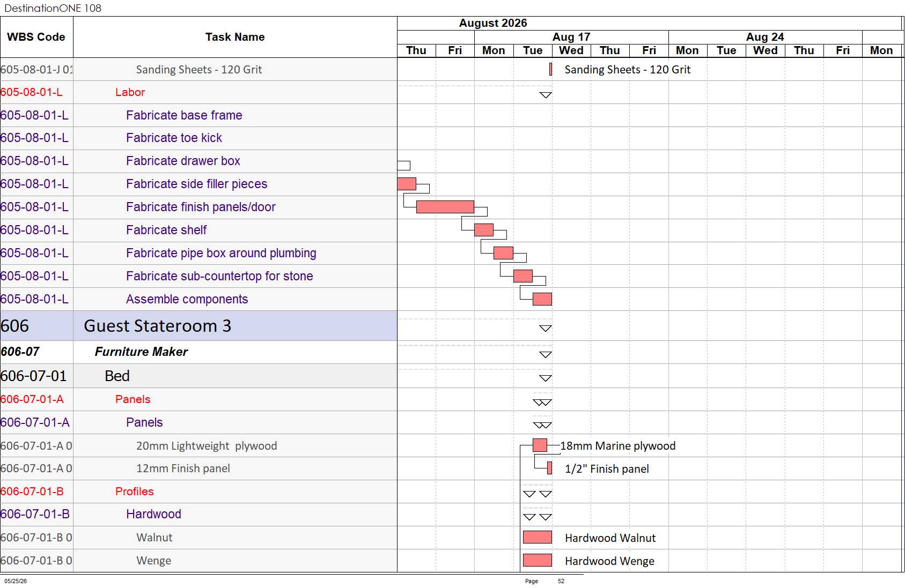This screenshot has height=588, width=905.
Task: Click the Tue day header under Aug 17
Action: (533, 50)
